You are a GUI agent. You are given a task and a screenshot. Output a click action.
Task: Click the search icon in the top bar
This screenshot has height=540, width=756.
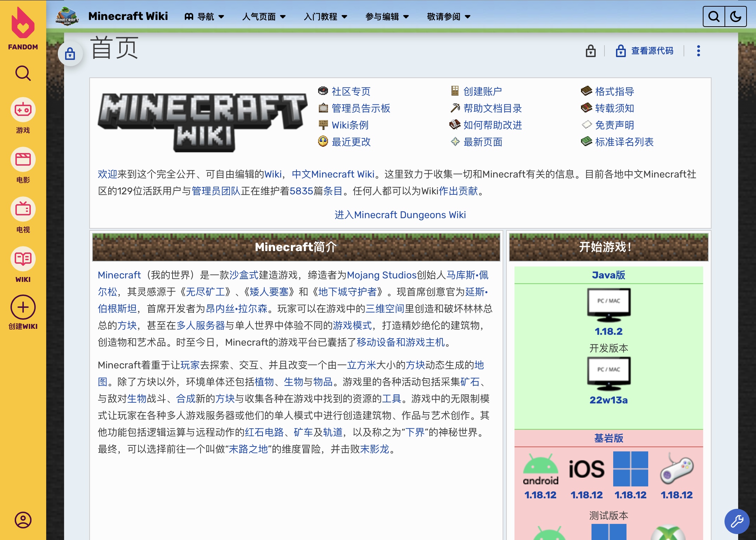pos(714,16)
